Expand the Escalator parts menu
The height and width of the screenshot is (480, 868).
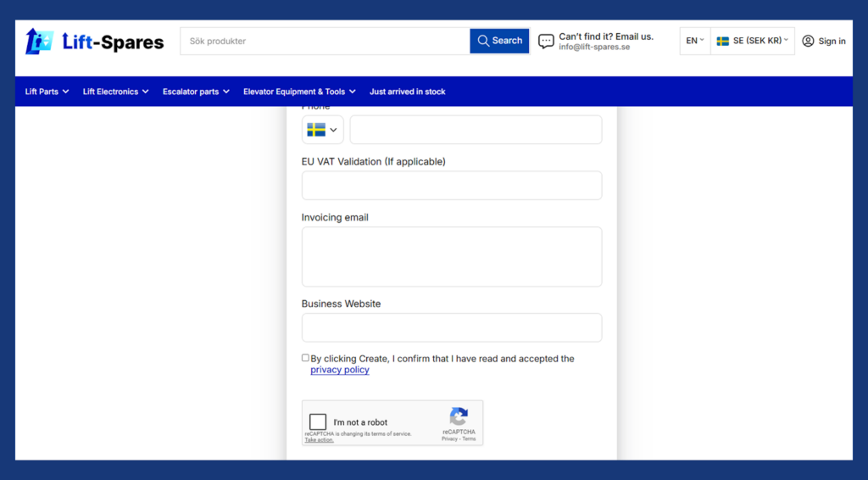point(196,92)
